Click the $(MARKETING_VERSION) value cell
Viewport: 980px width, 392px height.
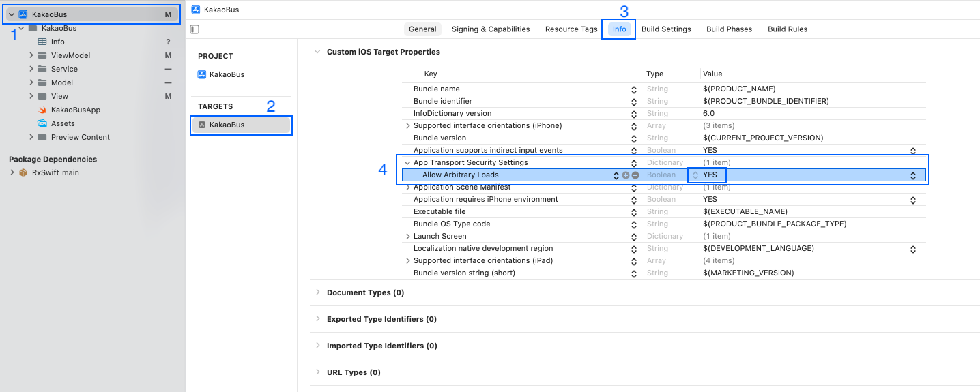749,273
